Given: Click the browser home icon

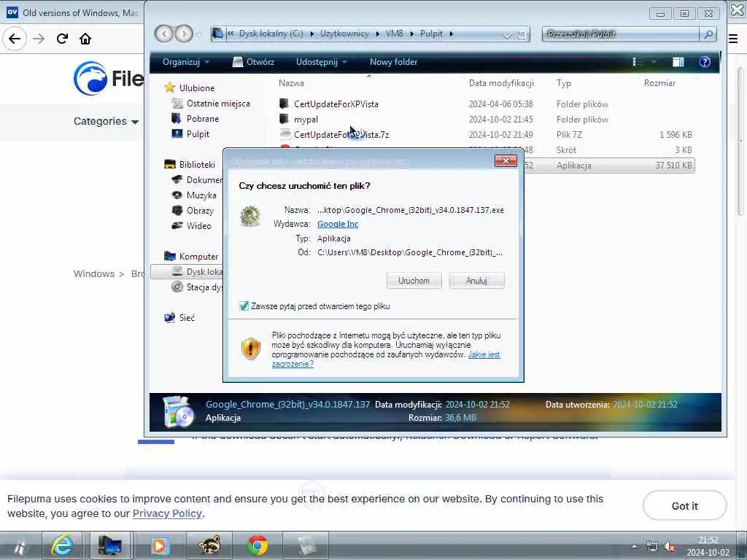Looking at the screenshot, I should [x=85, y=39].
